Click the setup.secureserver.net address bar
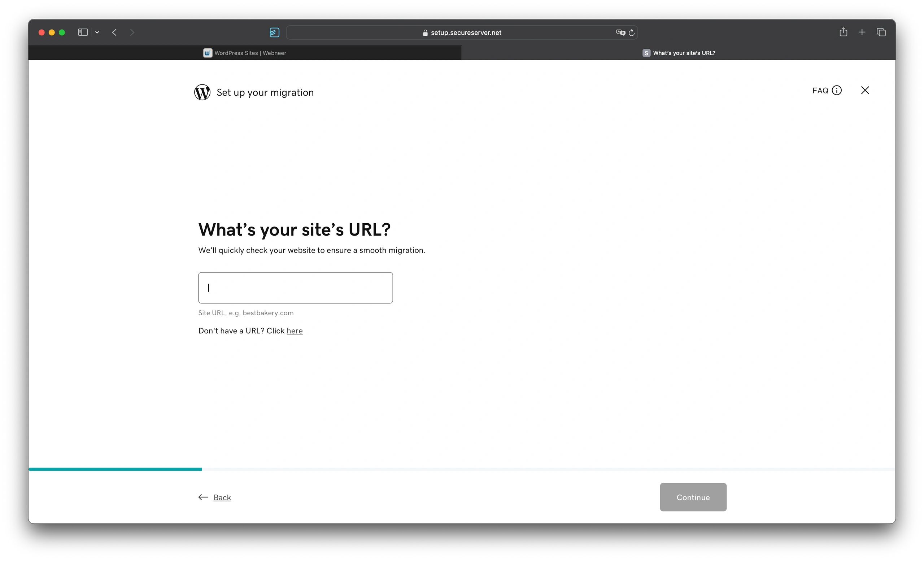This screenshot has width=924, height=561. 465,32
